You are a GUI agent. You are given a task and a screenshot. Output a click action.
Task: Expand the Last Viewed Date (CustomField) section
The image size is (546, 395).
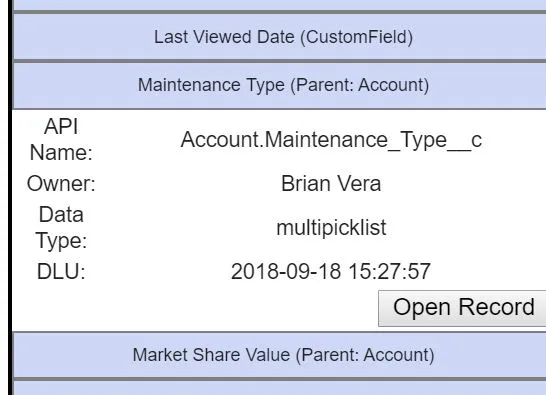pyautogui.click(x=280, y=37)
